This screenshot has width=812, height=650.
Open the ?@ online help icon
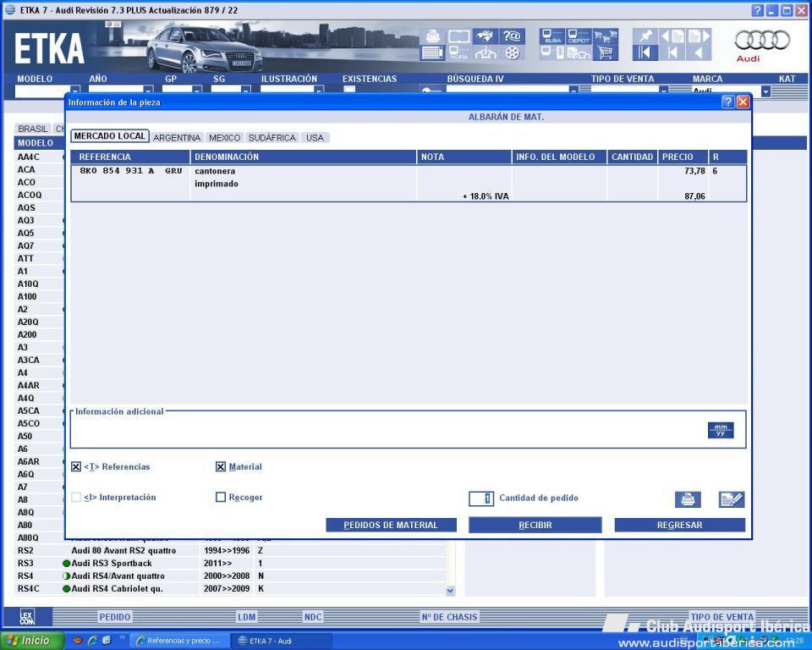pos(512,36)
